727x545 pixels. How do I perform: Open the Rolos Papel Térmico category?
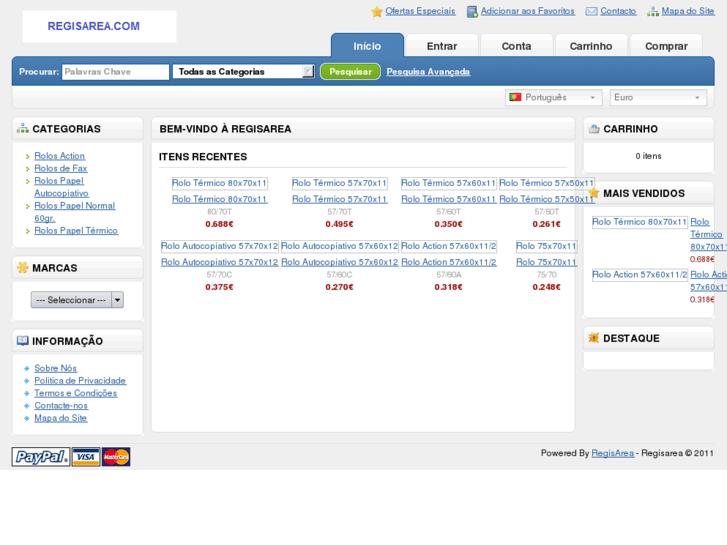[x=76, y=231]
